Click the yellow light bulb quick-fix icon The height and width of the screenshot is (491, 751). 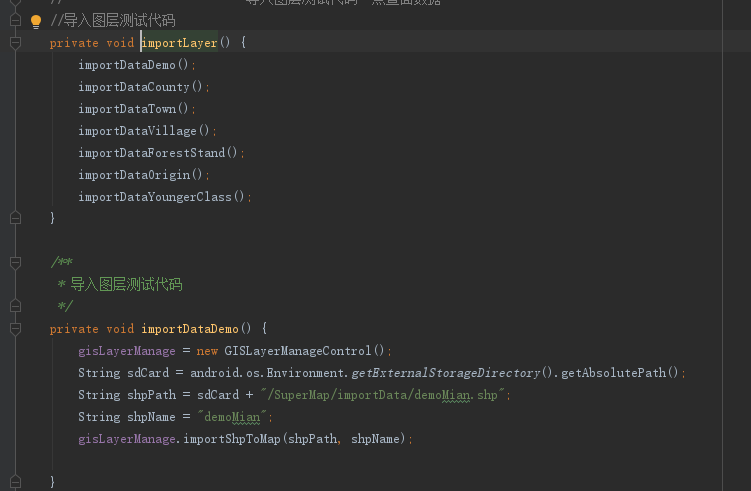pyautogui.click(x=36, y=22)
